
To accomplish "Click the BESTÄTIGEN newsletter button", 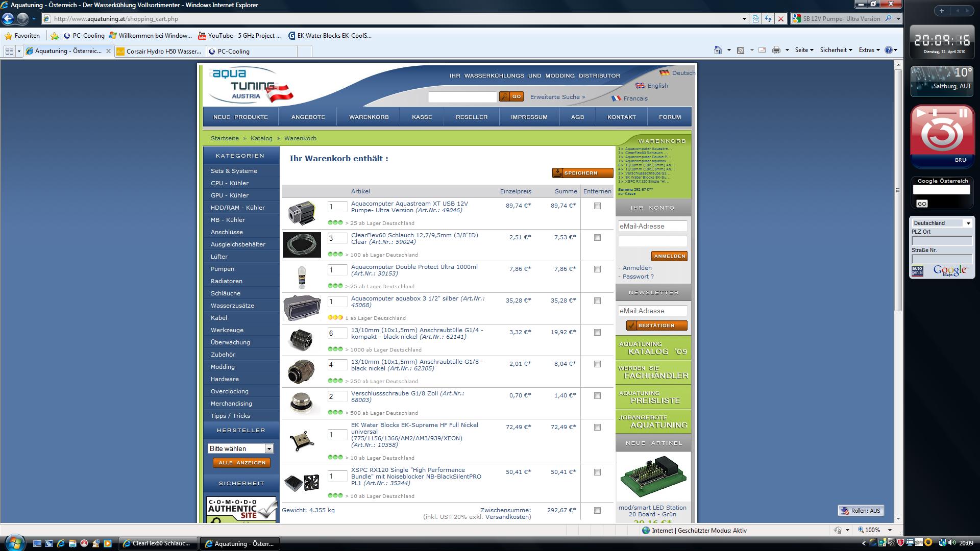I will pos(656,325).
